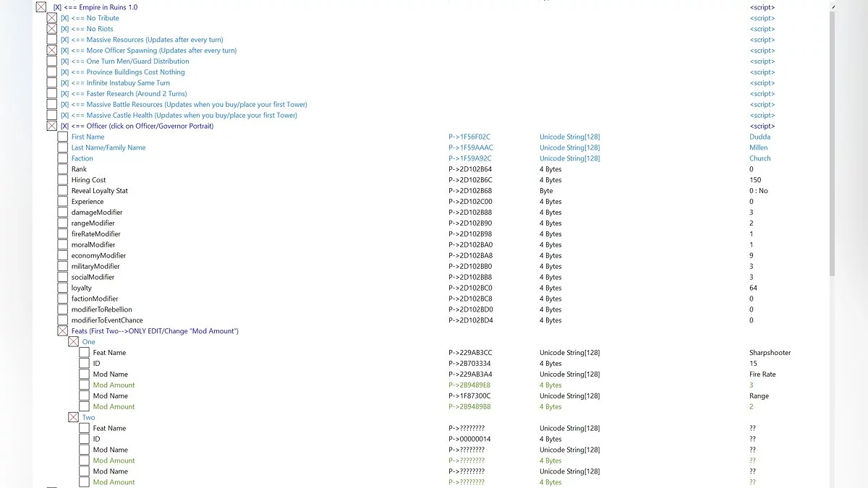The width and height of the screenshot is (868, 488).
Task: Select the modifierToEventChance entry
Action: [107, 320]
